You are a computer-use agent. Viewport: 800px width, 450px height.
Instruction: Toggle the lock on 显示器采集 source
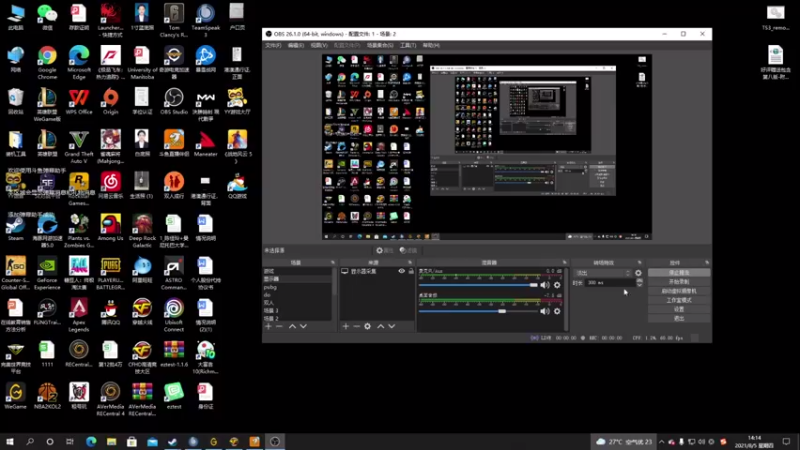(x=411, y=271)
